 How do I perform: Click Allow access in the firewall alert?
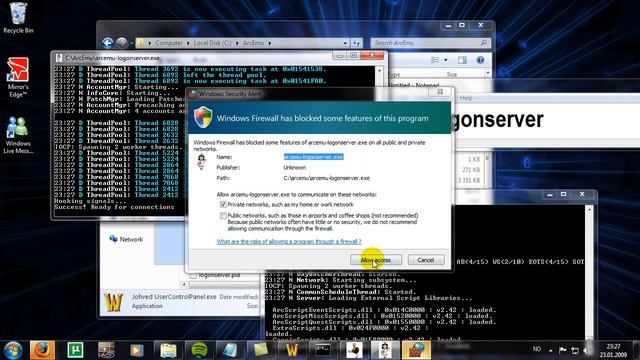[x=376, y=260]
